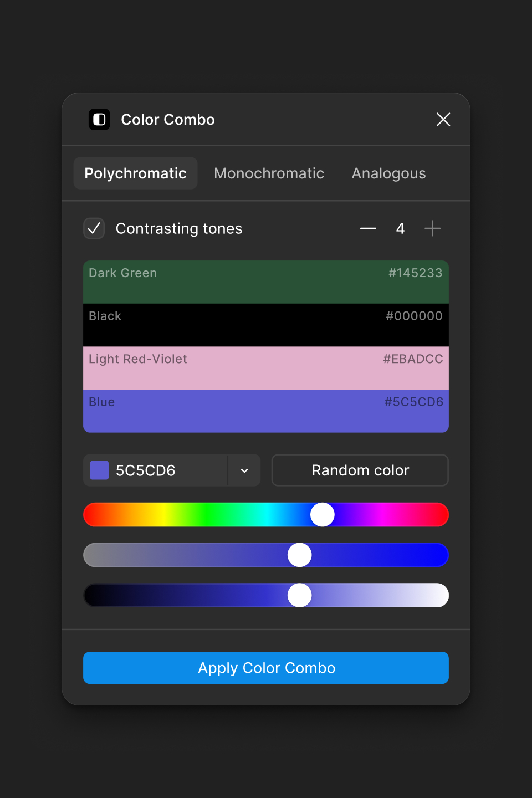Click the Color Combo app logo icon
This screenshot has width=532, height=798.
pos(100,119)
